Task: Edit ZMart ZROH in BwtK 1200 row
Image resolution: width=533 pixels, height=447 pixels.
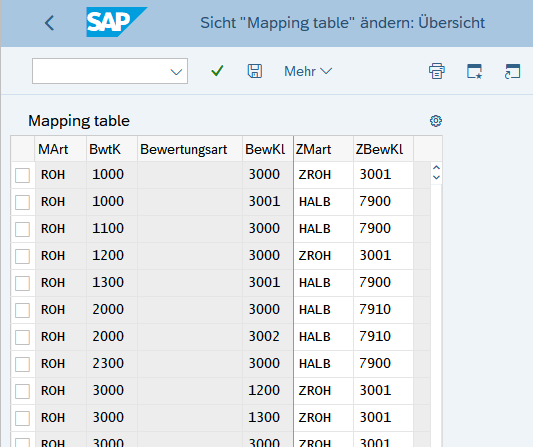Action: pos(324,256)
